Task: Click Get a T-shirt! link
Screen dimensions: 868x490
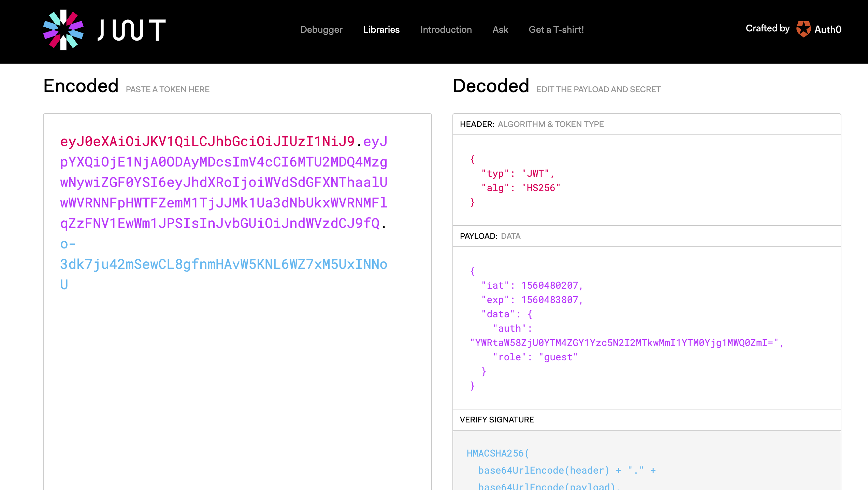Action: [x=556, y=30]
